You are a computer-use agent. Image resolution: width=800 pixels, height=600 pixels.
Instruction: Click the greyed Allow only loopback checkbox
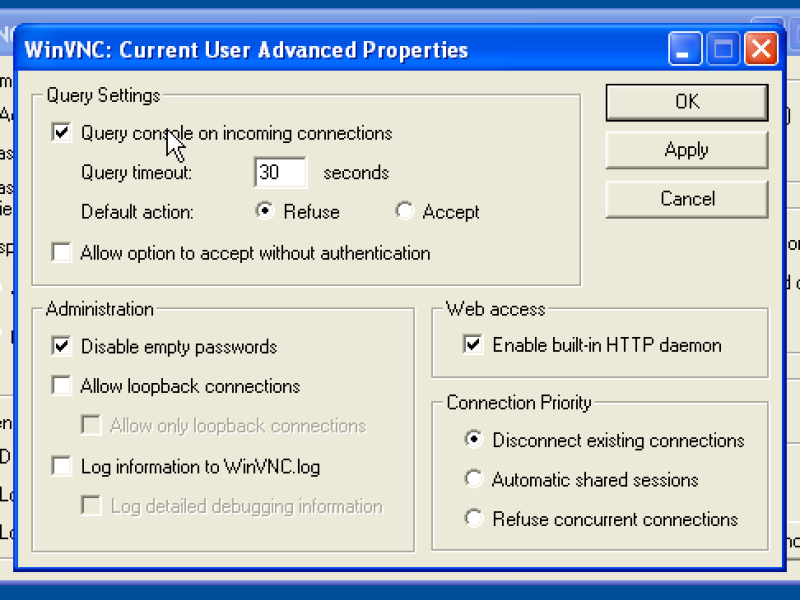[x=91, y=425]
